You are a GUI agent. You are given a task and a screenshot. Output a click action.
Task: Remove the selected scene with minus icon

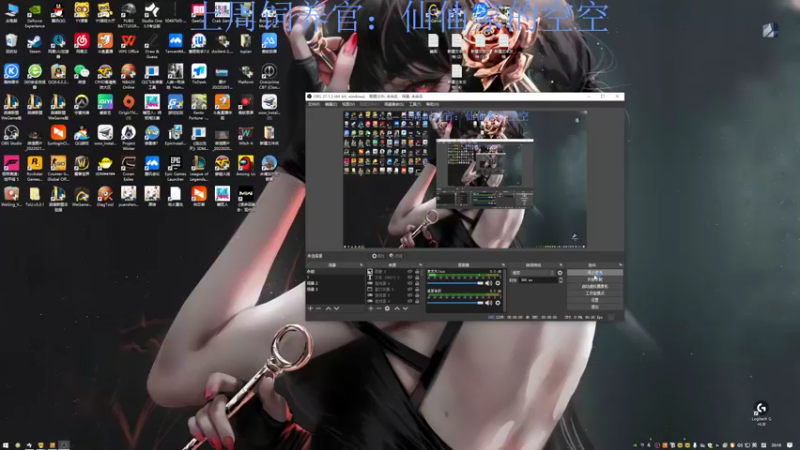[318, 309]
